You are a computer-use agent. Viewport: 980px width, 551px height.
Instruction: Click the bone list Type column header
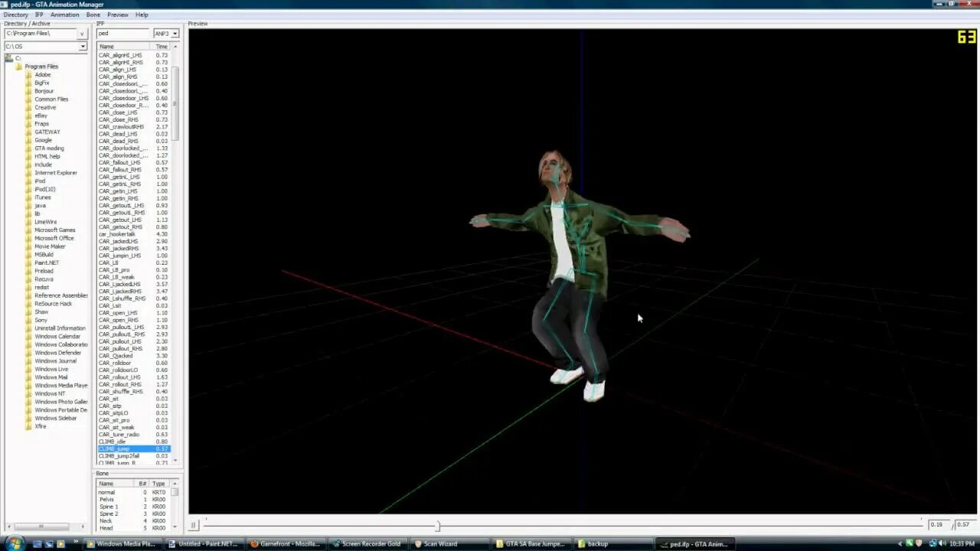point(159,484)
